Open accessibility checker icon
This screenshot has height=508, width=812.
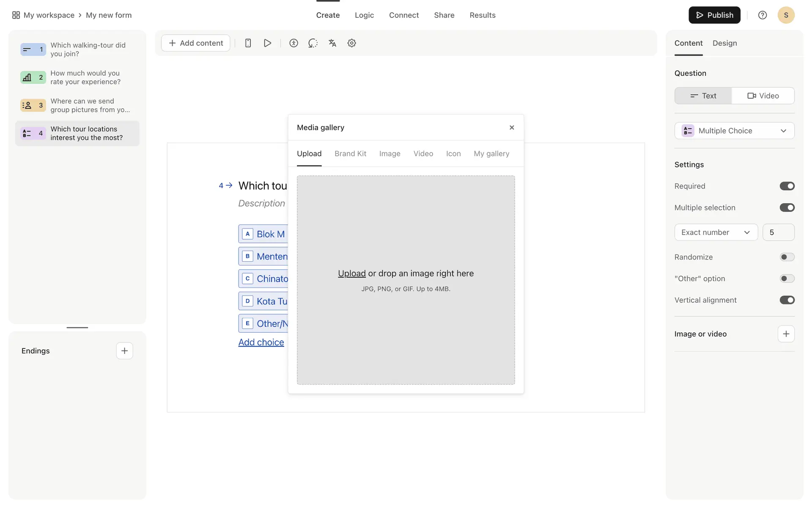(x=294, y=43)
